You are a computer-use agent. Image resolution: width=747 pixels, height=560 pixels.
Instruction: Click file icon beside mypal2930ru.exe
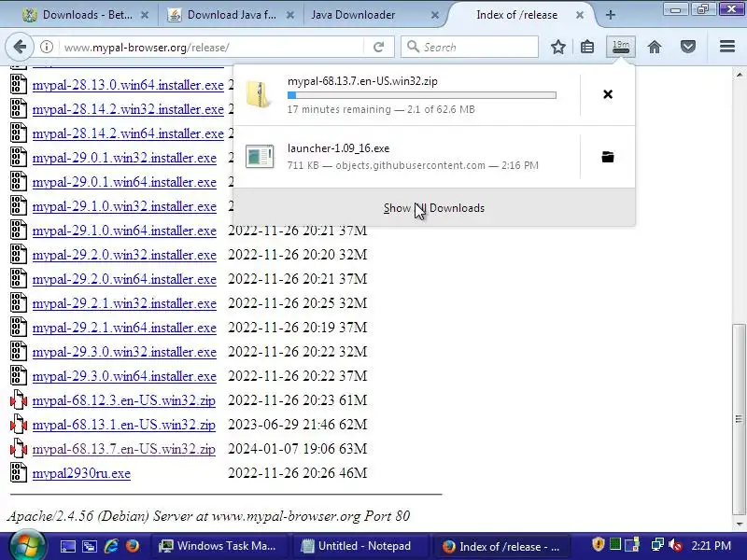(19, 473)
